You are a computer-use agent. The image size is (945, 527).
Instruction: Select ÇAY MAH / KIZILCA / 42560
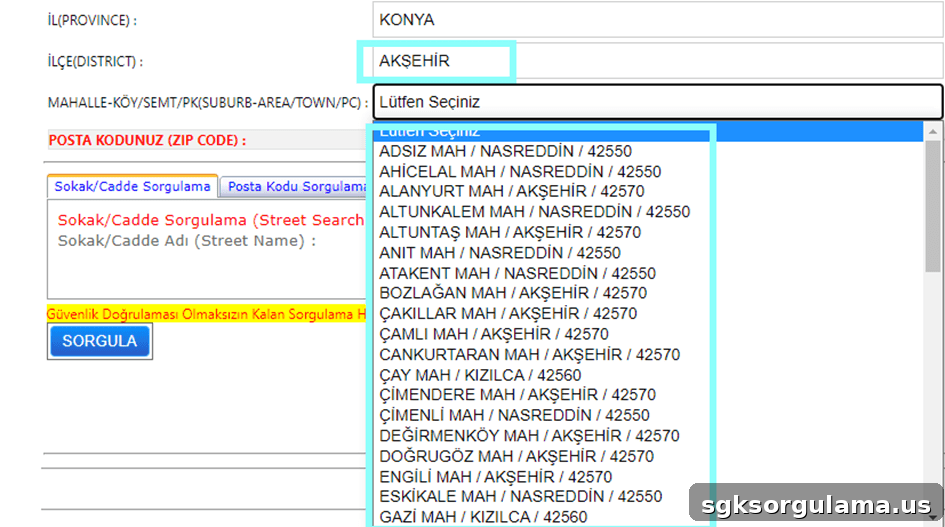pyautogui.click(x=648, y=376)
